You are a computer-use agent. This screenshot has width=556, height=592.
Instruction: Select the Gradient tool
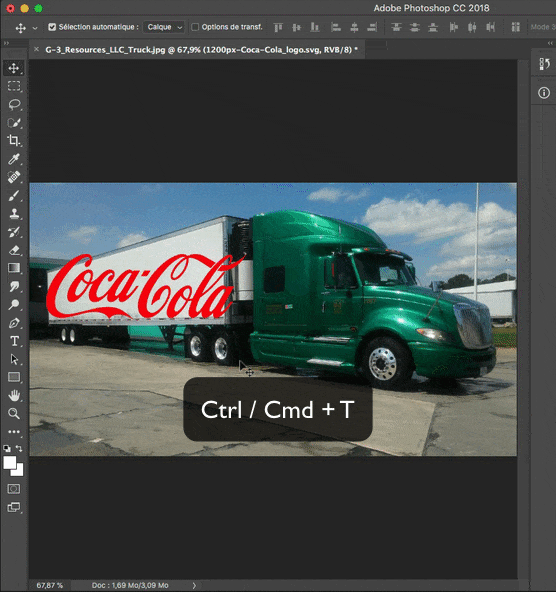[x=14, y=268]
